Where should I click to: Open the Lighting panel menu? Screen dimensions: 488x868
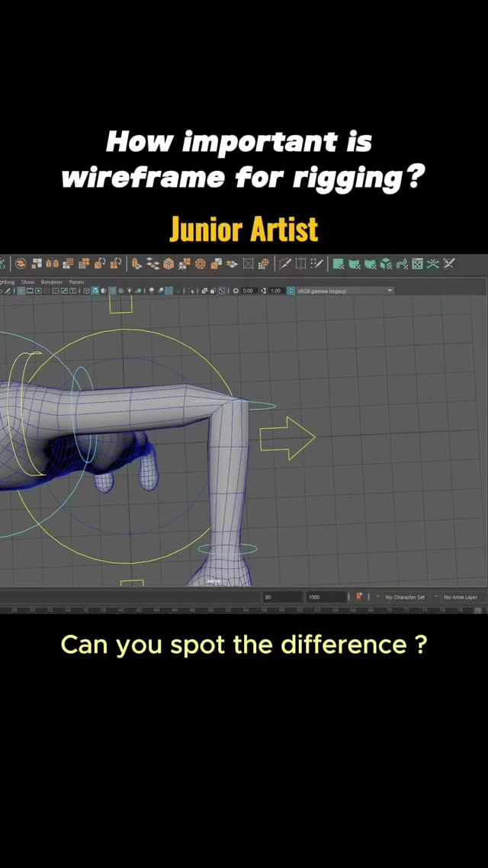7,281
